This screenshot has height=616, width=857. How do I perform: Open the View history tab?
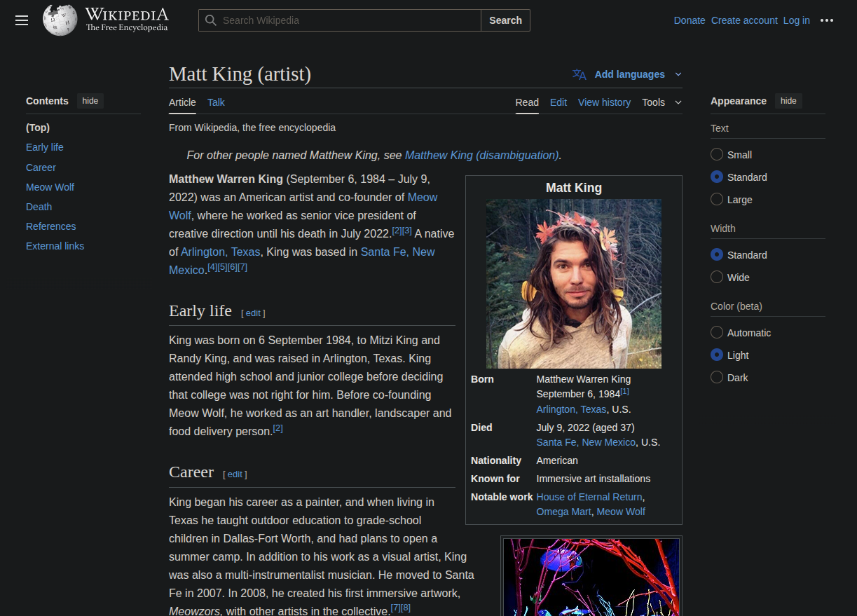[x=604, y=102]
